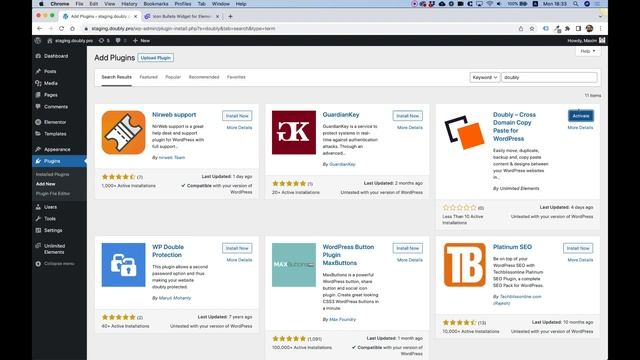Switch to Recommended plugins tab
Screen dimensions: 640x360
pyautogui.click(x=204, y=77)
